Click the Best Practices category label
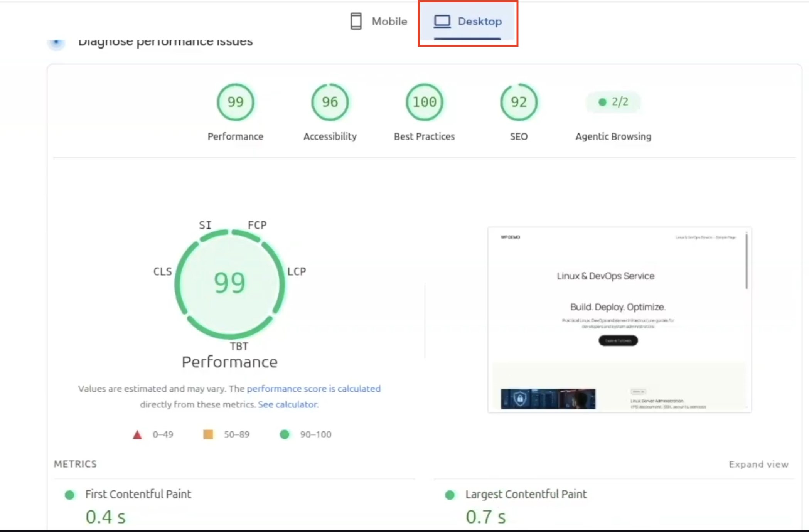 coord(424,136)
